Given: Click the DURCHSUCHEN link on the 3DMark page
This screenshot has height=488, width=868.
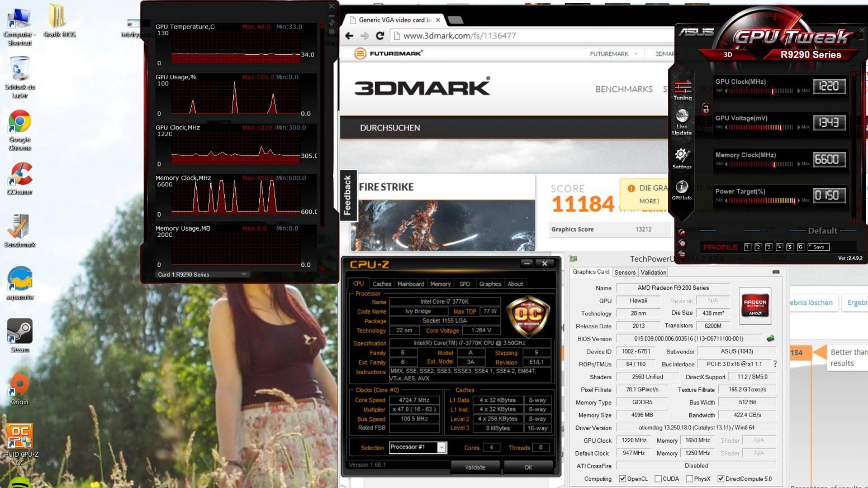Looking at the screenshot, I should (x=390, y=128).
